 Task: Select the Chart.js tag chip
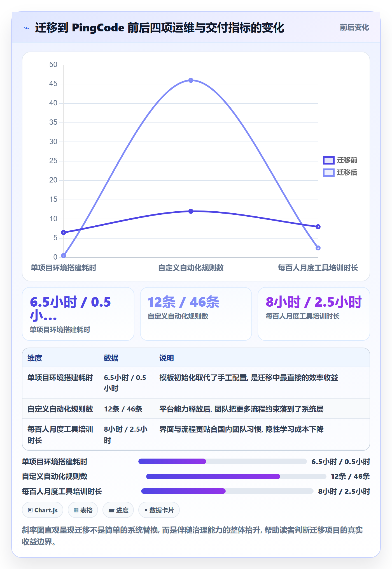point(43,510)
